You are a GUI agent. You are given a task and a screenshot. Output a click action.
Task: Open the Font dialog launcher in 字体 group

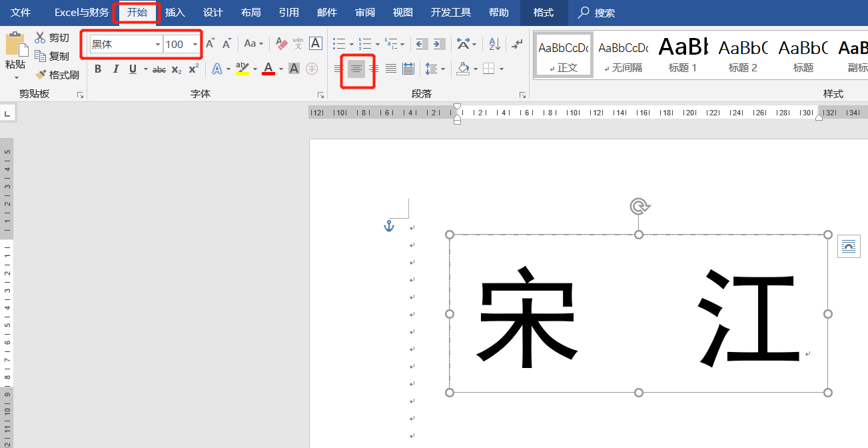[x=320, y=95]
